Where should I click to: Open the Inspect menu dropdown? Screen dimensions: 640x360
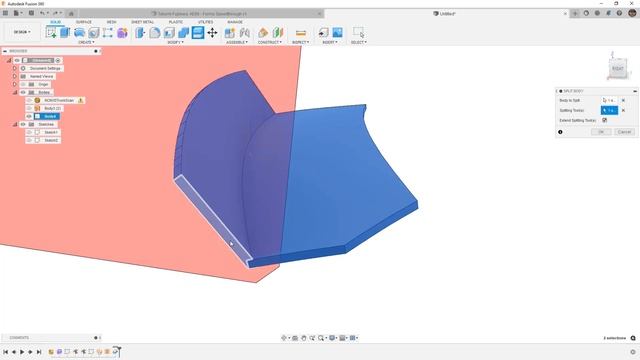pyautogui.click(x=301, y=42)
